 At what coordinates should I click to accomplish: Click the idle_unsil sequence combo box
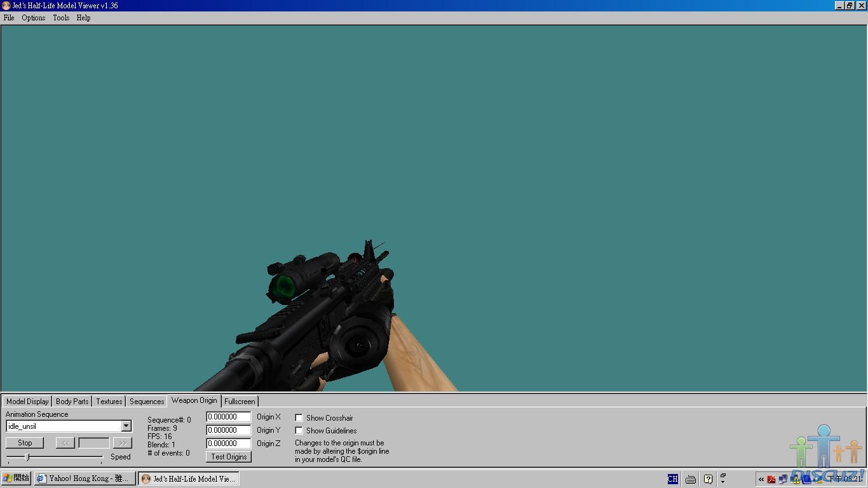(x=69, y=426)
